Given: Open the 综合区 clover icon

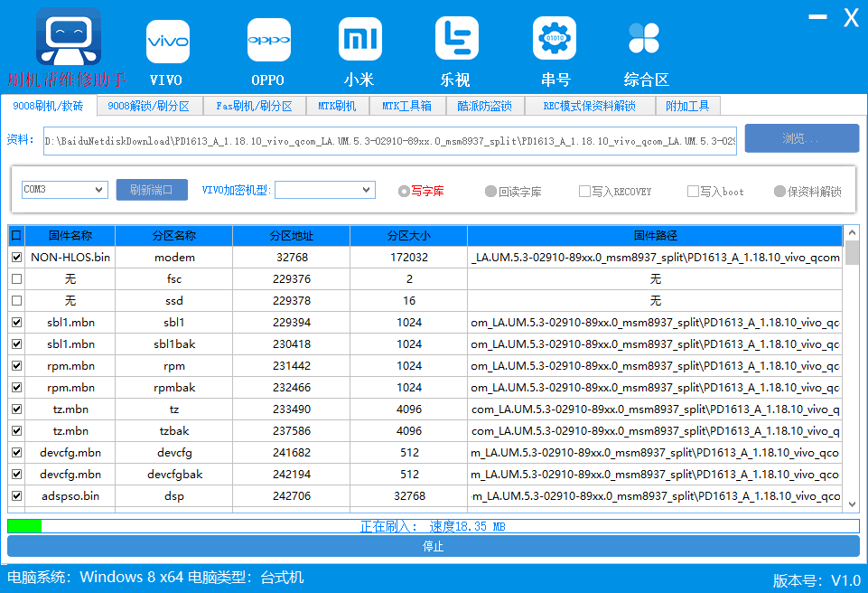Looking at the screenshot, I should (x=644, y=38).
